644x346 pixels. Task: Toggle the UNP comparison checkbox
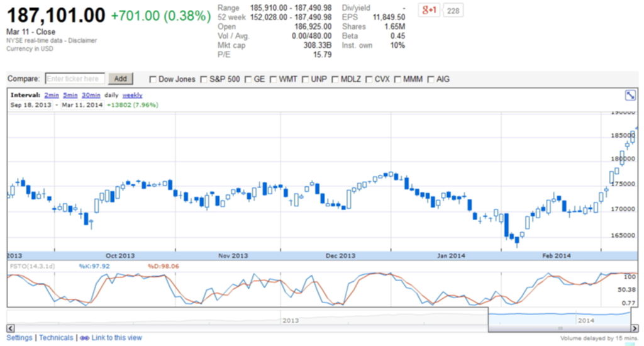pyautogui.click(x=305, y=79)
